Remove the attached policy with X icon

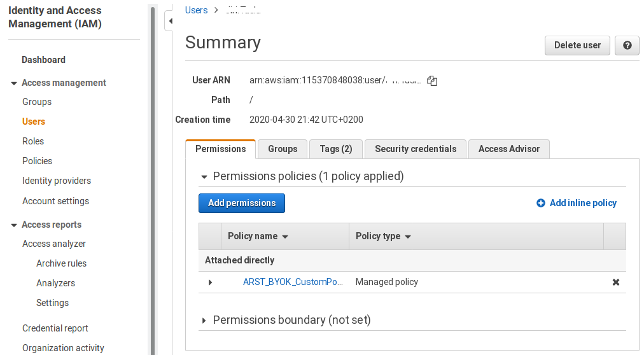click(x=615, y=282)
